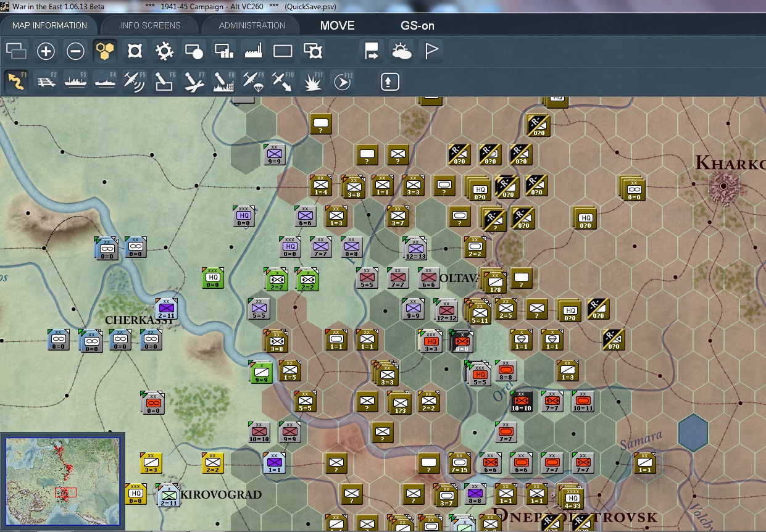Click the up-arrow toolbar button

coord(390,81)
